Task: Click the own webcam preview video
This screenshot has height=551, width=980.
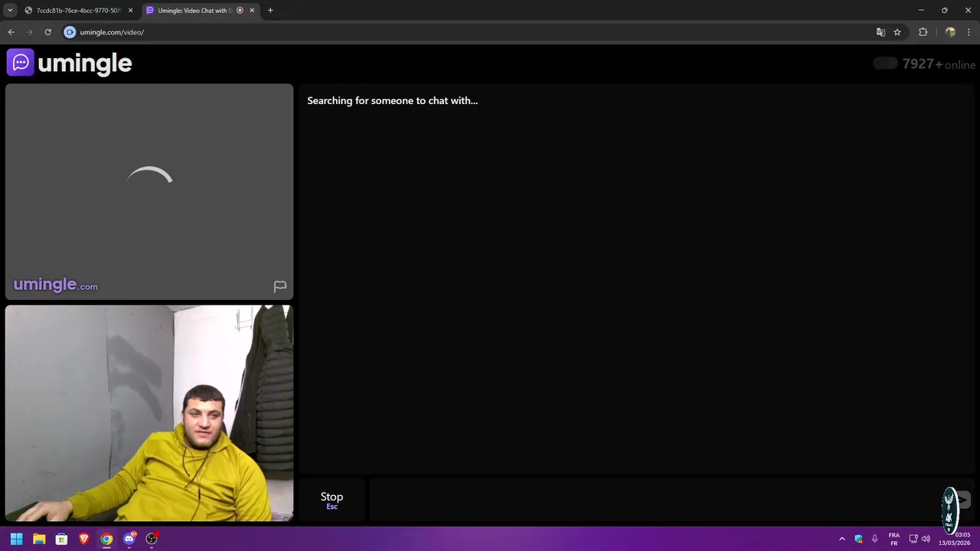Action: 149,413
